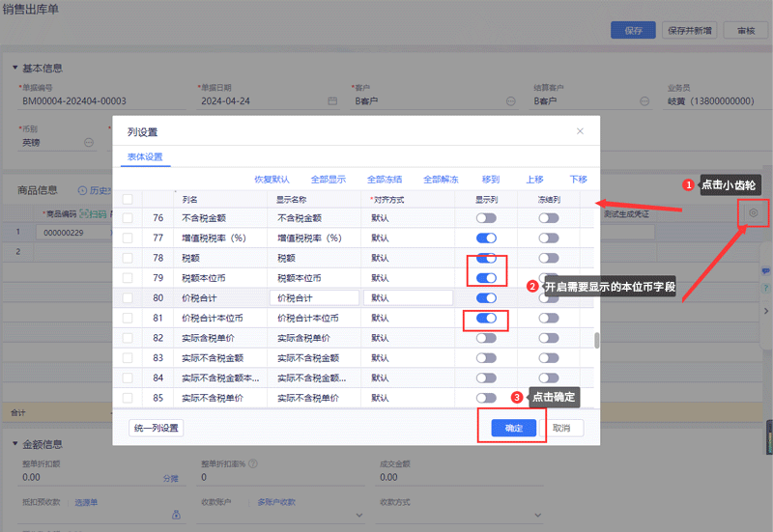
Task: Toggle 显示列 switch for 税额本位币
Action: [486, 278]
